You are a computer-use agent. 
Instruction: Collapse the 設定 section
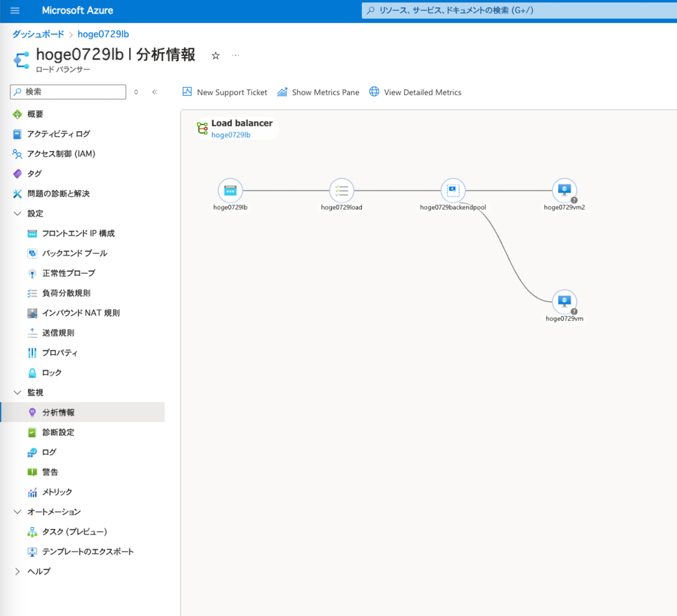click(17, 214)
